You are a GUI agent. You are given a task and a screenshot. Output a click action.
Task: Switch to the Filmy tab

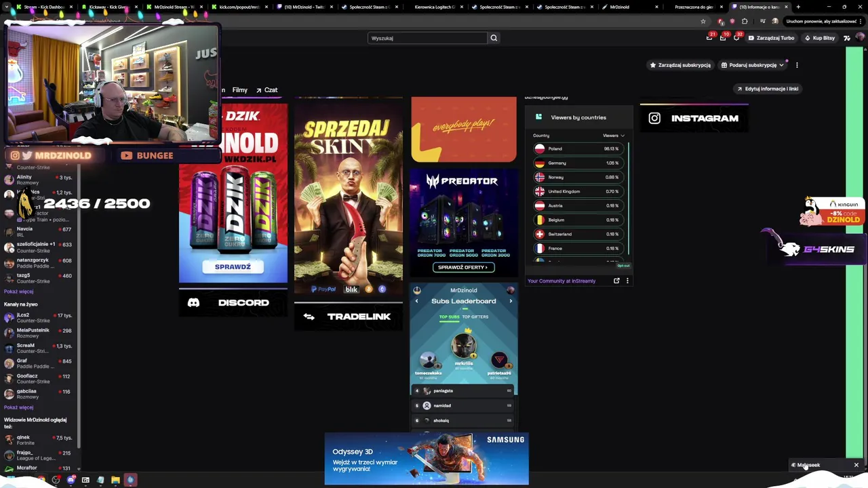click(239, 90)
